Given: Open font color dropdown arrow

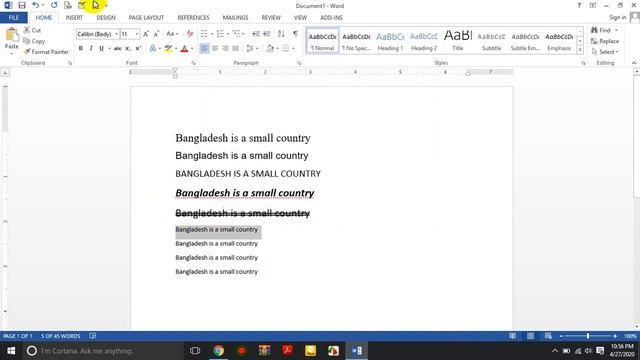Looking at the screenshot, I should pos(192,49).
